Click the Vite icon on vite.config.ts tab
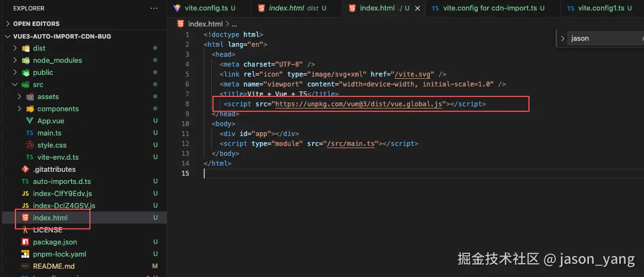Viewport: 644px width, 277px height. (x=177, y=8)
